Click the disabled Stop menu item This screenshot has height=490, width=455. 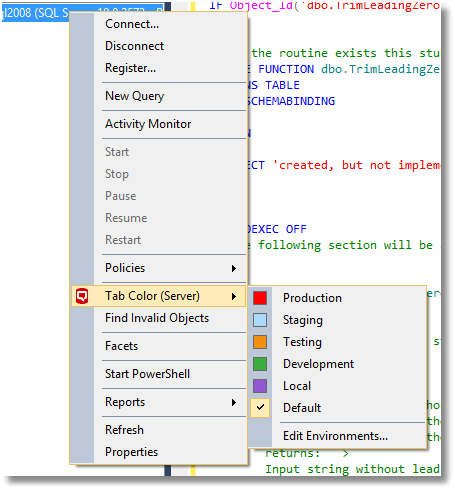point(117,174)
